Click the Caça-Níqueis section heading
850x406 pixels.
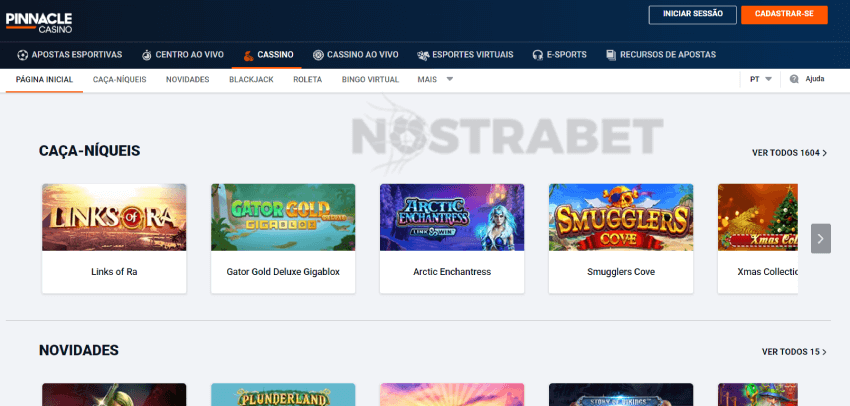point(89,151)
